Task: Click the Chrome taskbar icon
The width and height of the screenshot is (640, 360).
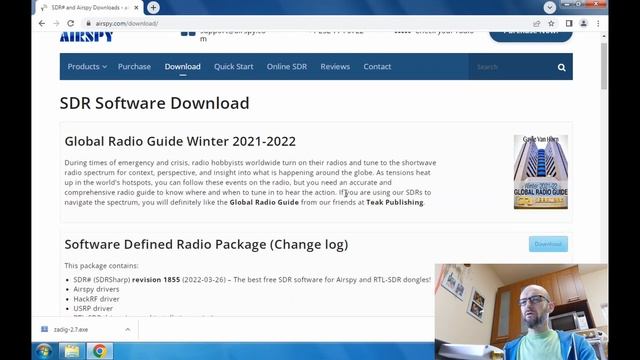Action: pos(99,351)
